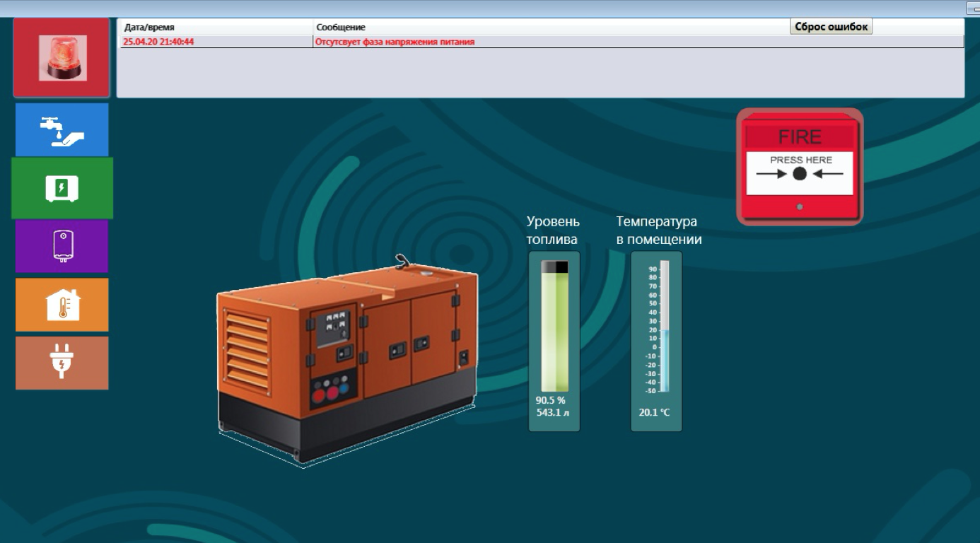Click the 90.5 % fuel reading

[x=550, y=400]
